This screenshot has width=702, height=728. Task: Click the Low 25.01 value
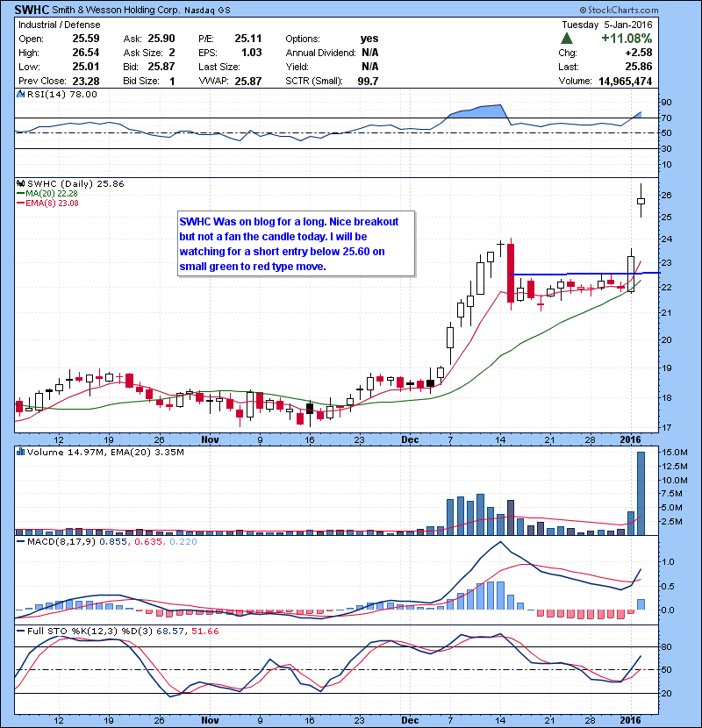(85, 67)
